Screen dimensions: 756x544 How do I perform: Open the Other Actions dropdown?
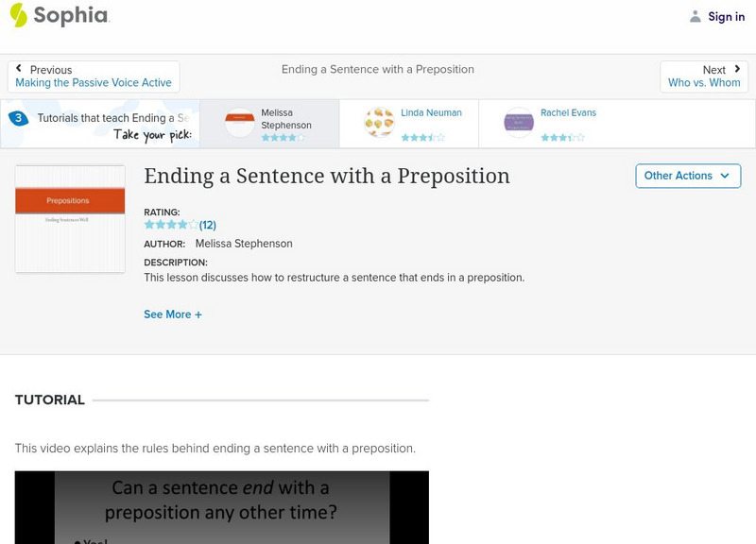click(687, 176)
